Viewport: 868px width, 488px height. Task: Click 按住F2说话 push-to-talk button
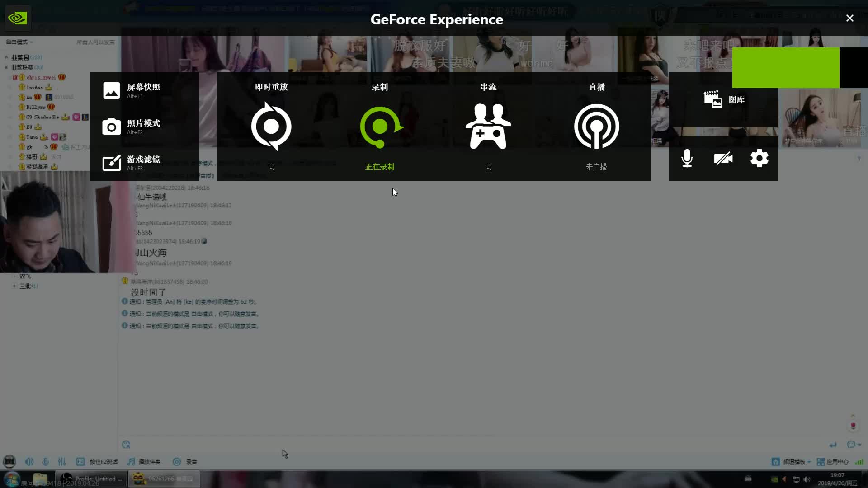(x=97, y=461)
